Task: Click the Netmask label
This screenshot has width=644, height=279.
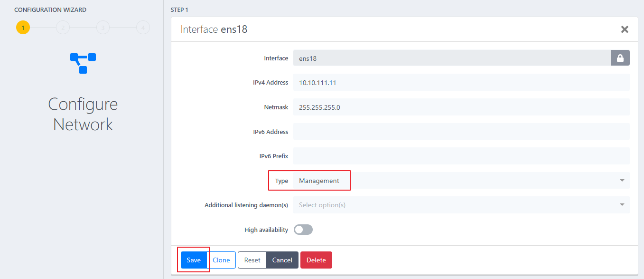Action: 276,107
